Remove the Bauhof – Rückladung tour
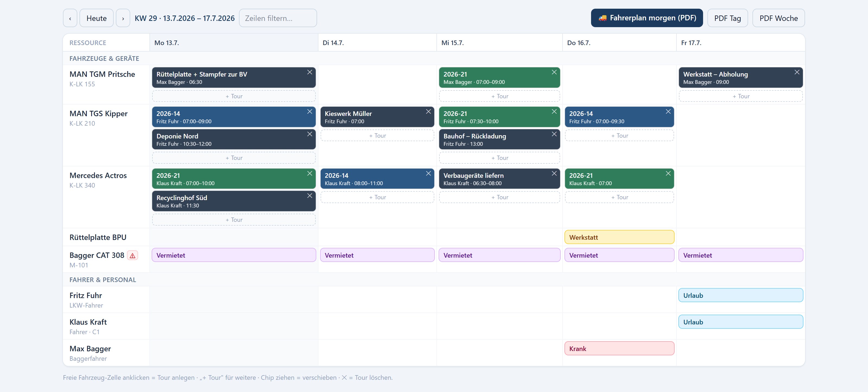This screenshot has width=868, height=392. click(x=554, y=134)
